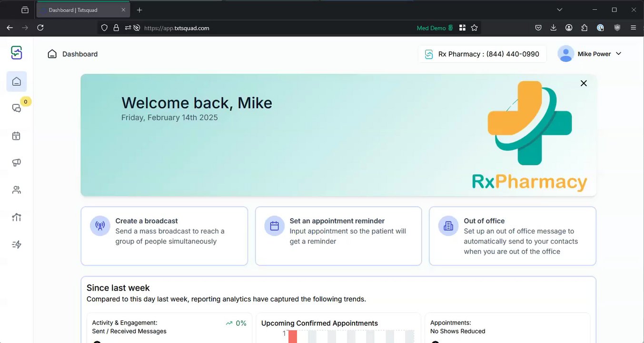The height and width of the screenshot is (343, 644).
Task: Click the Firefox View icon in tab bar
Action: 25,10
